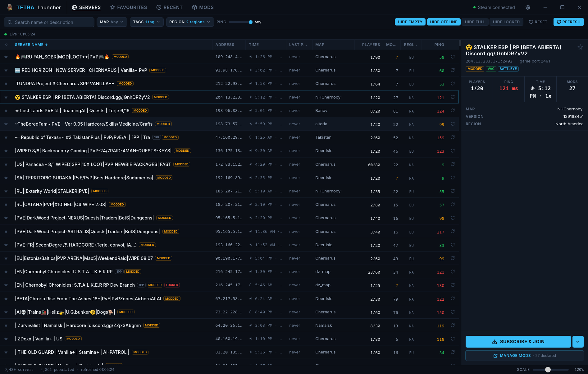Click the REFRESH button

click(x=568, y=22)
